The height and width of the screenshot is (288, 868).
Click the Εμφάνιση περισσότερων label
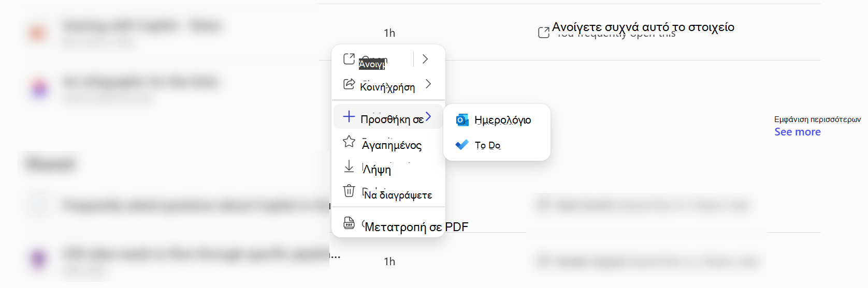818,119
